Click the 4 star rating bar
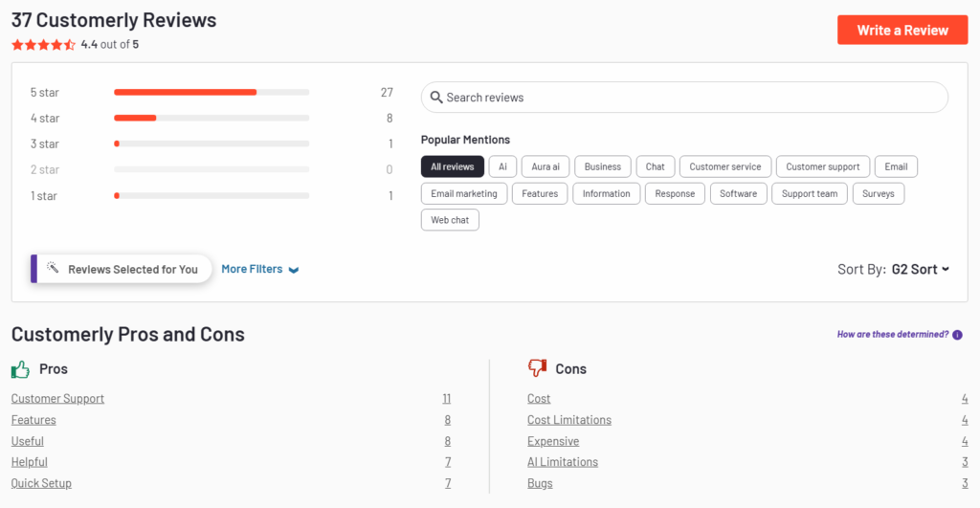The image size is (980, 508). tap(212, 118)
